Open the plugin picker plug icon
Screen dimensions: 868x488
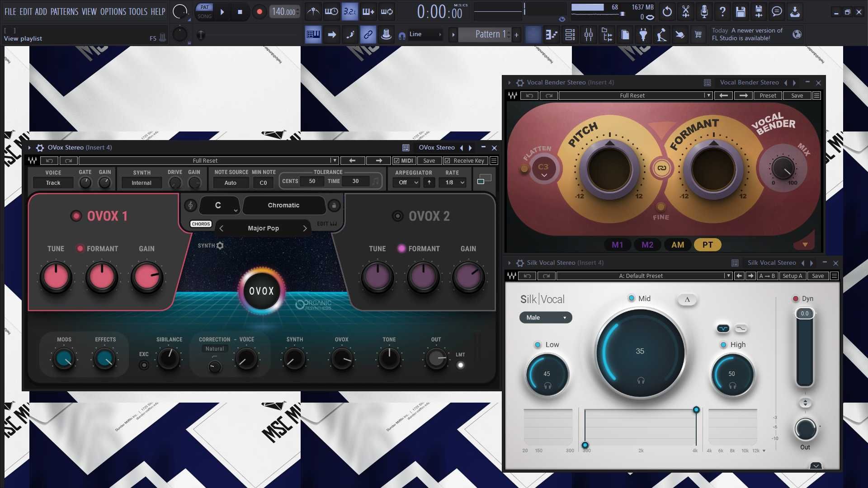pyautogui.click(x=643, y=34)
